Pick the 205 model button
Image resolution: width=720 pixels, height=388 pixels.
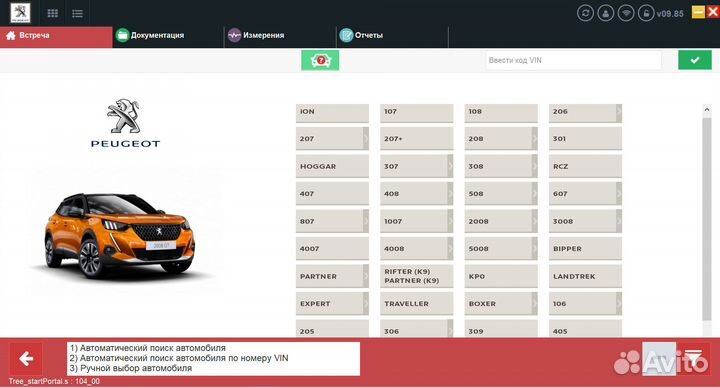332,329
